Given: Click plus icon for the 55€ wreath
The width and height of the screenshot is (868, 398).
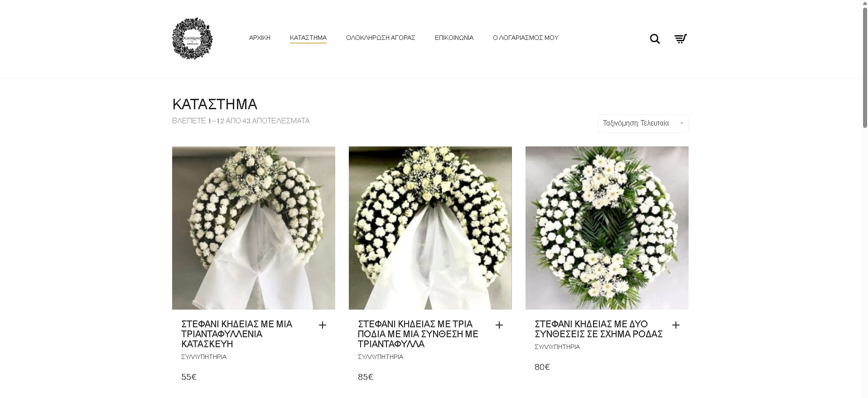Looking at the screenshot, I should pos(323,325).
